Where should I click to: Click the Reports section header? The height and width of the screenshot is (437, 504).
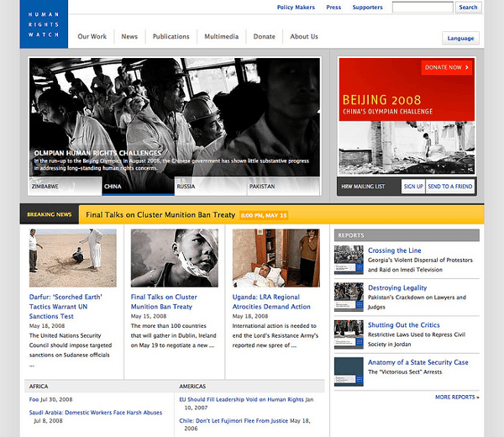(407, 235)
